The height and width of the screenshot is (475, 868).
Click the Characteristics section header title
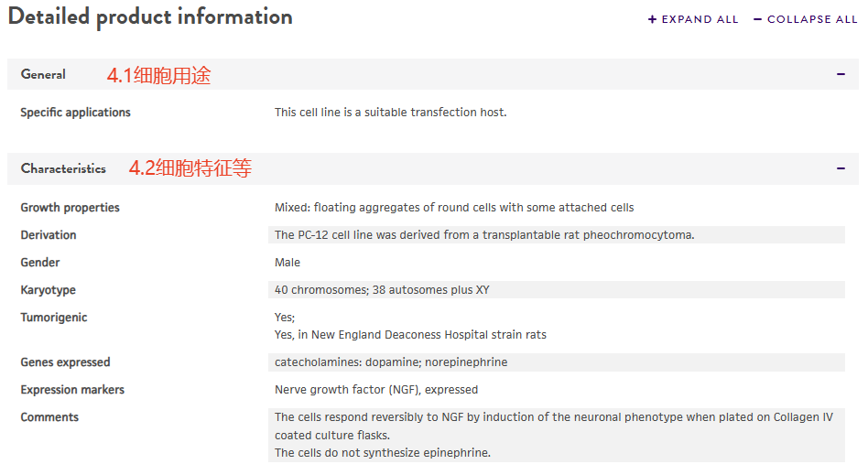coord(63,168)
